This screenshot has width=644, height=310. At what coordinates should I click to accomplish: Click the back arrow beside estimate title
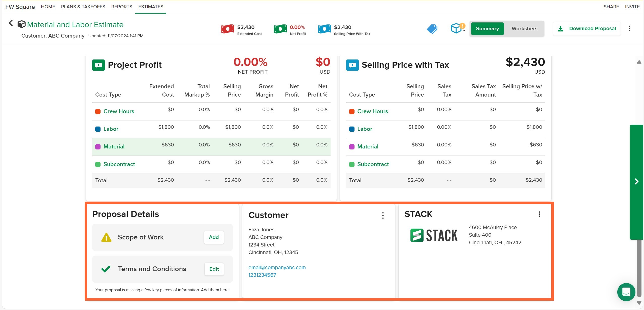11,23
